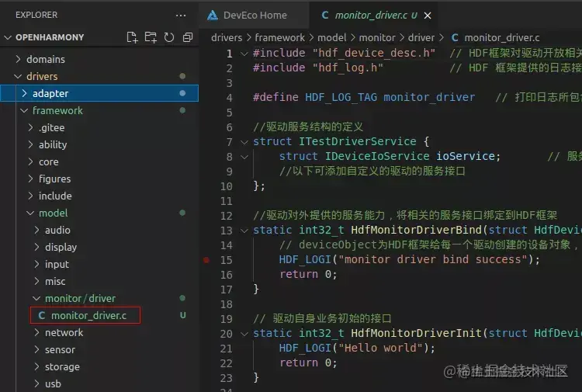Click the C icon beside monitor_driver.c in tree

(x=42, y=315)
